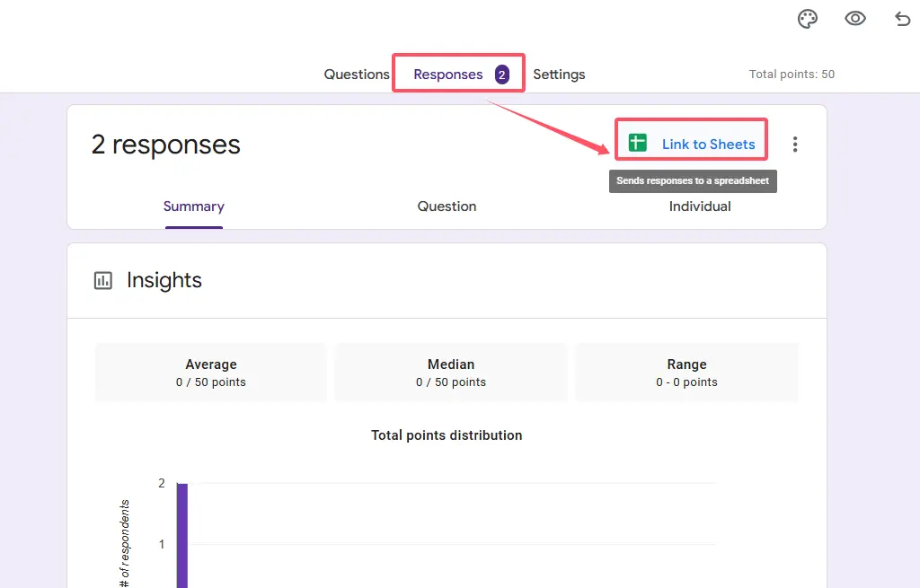Switch to the Questions tab

[x=357, y=75]
